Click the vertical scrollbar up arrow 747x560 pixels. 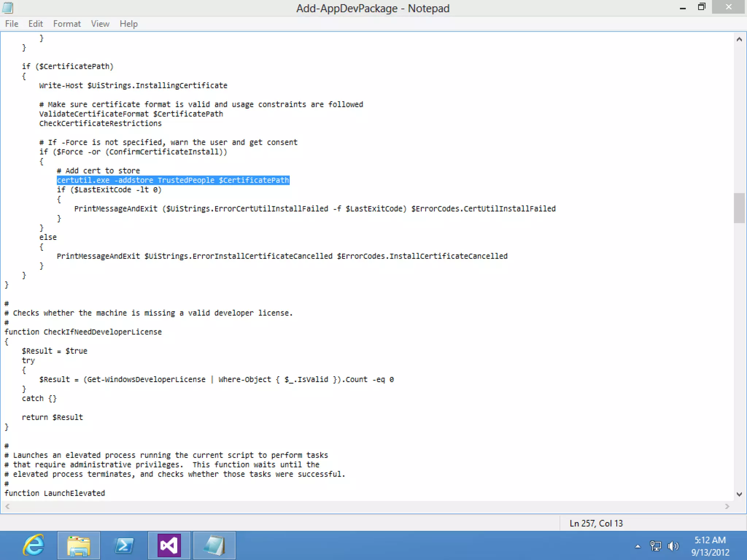coord(739,39)
